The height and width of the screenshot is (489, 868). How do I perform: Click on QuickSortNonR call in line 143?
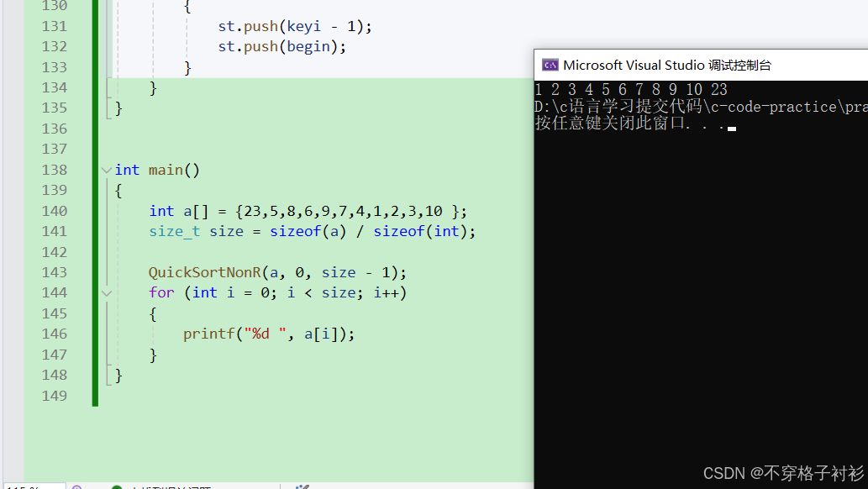(x=277, y=272)
